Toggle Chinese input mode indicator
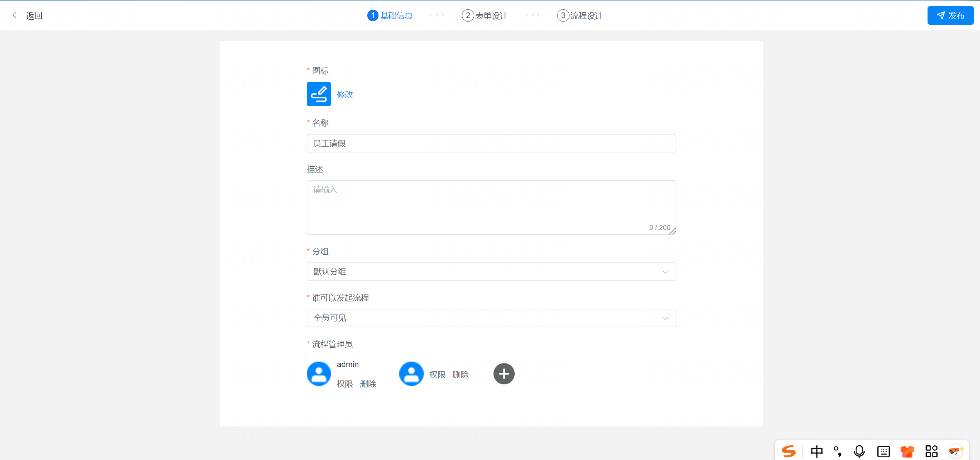Image resolution: width=980 pixels, height=460 pixels. click(x=816, y=451)
